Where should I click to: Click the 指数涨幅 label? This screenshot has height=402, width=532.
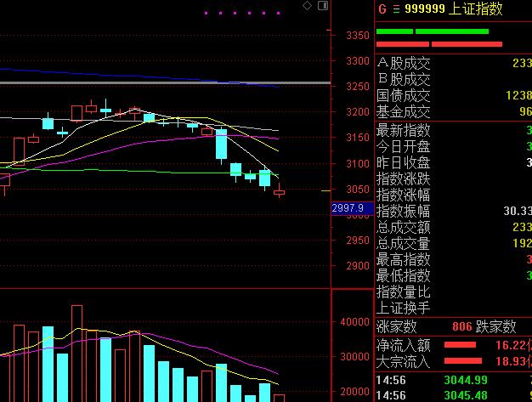coord(404,195)
